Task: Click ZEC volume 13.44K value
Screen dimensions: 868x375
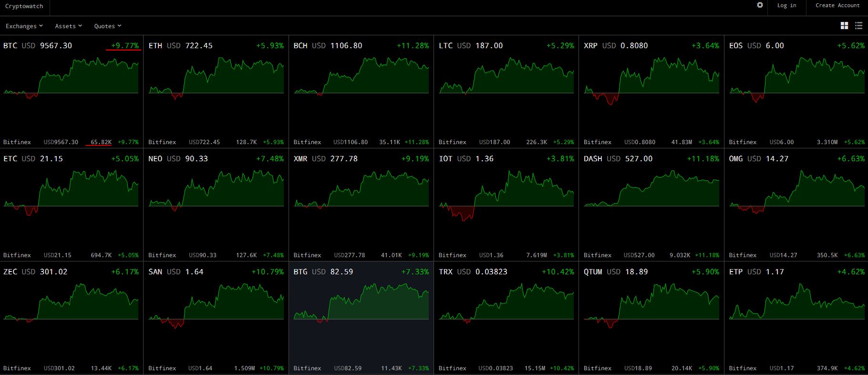Action: [101, 368]
